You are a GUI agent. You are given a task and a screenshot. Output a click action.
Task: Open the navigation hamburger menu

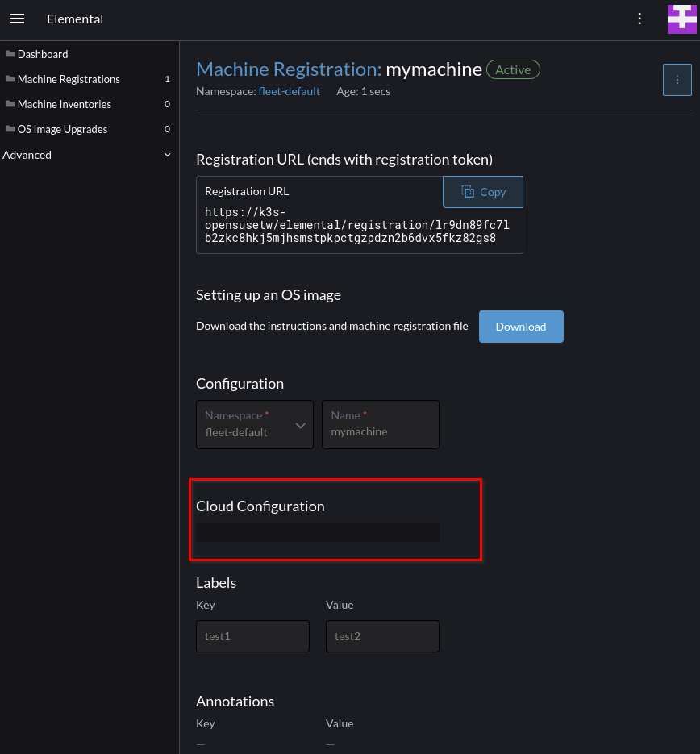coord(16,19)
